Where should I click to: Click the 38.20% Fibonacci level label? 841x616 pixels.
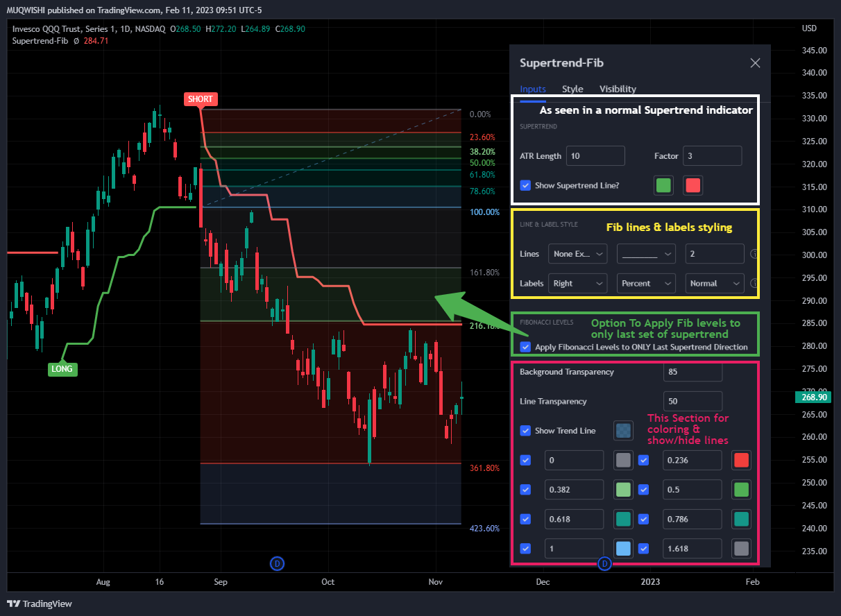click(x=482, y=151)
